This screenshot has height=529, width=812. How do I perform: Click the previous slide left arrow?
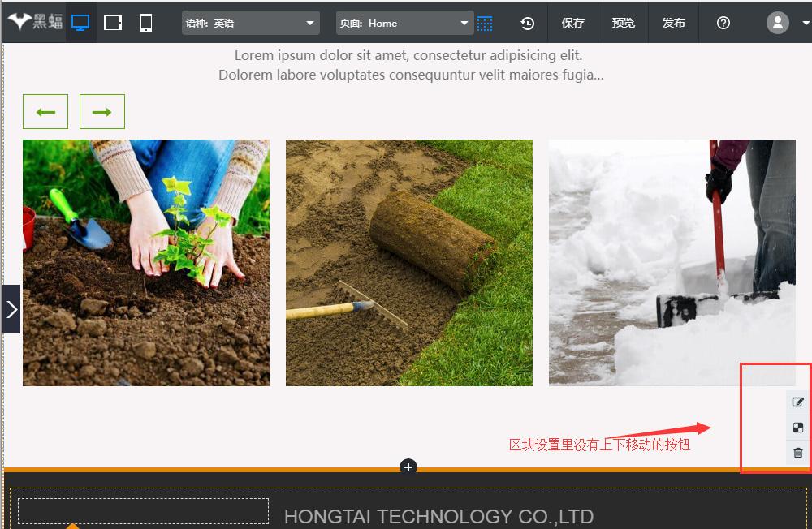coord(45,112)
